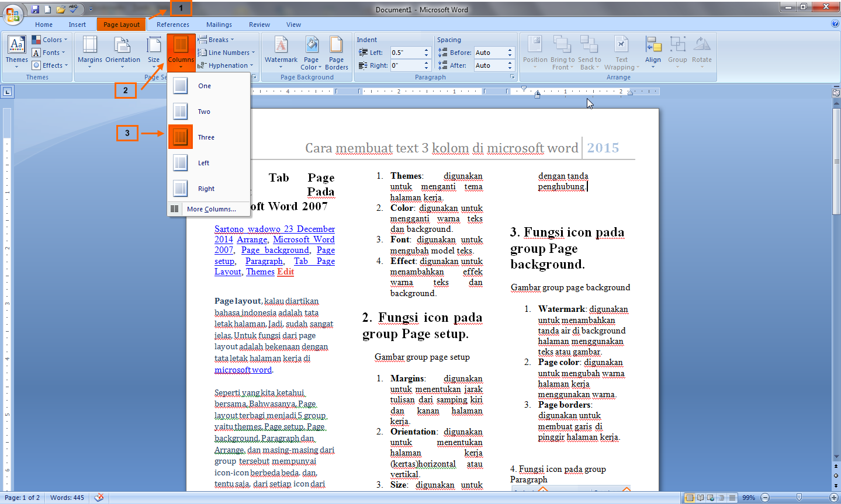Click the proofing errors icon in status bar
The height and width of the screenshot is (504, 841).
click(x=99, y=498)
